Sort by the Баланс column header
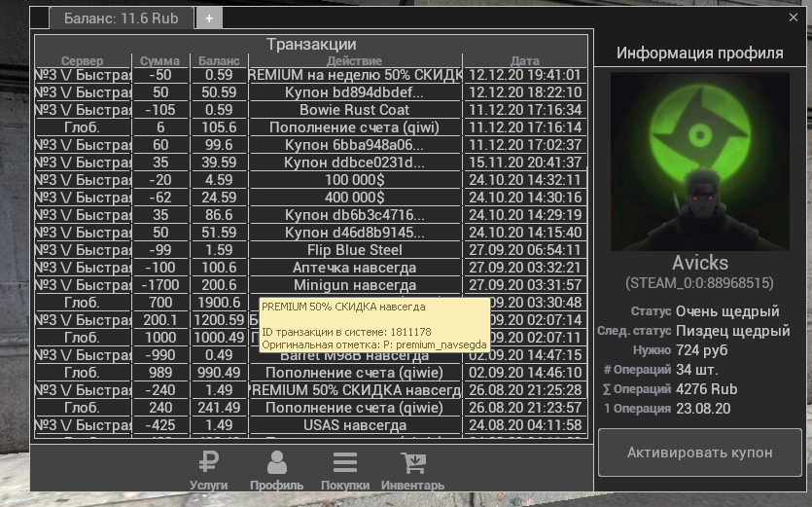 219,61
